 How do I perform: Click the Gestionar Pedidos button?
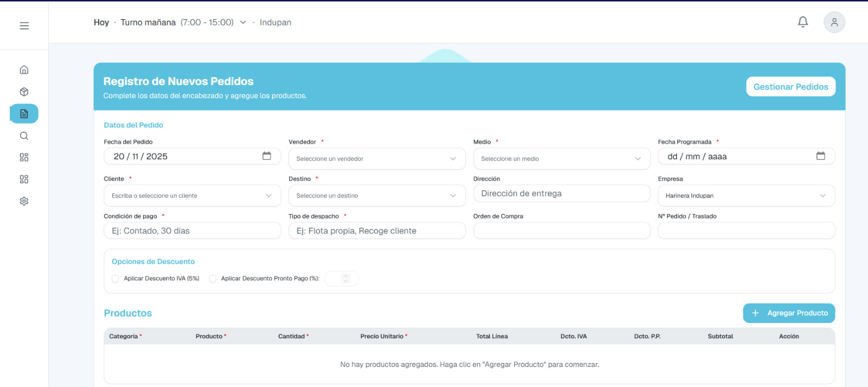(790, 87)
